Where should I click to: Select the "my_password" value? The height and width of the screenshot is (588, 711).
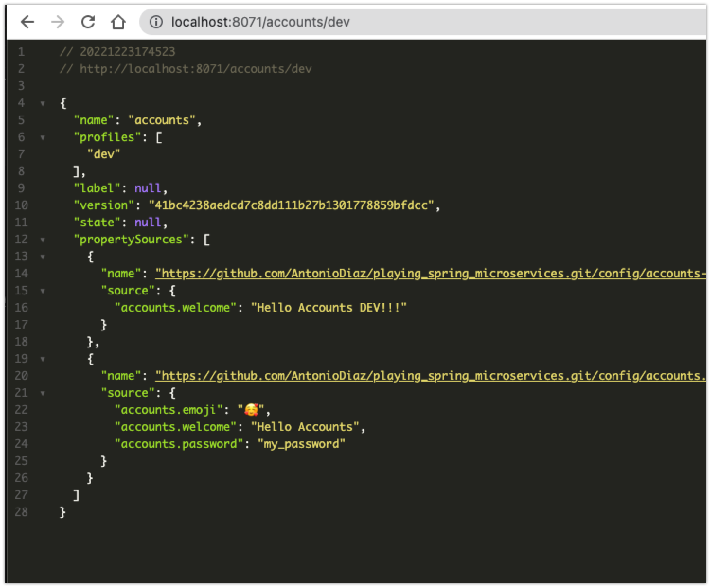coord(302,444)
